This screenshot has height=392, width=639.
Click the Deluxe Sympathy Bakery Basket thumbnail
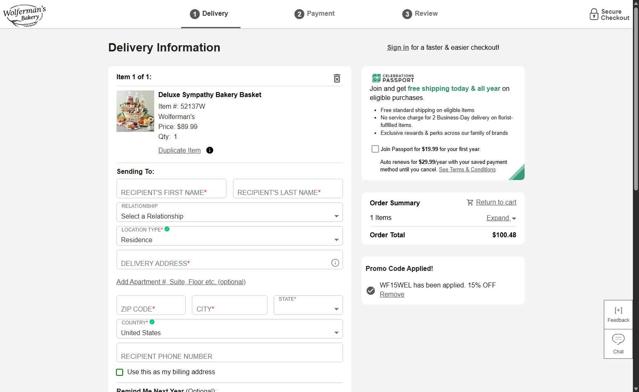click(135, 111)
